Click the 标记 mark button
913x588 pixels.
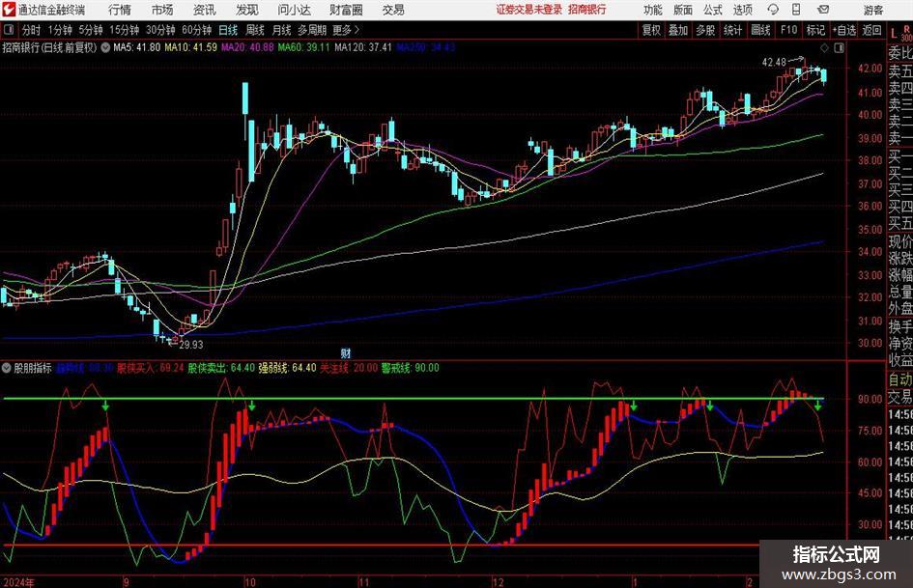[x=815, y=30]
